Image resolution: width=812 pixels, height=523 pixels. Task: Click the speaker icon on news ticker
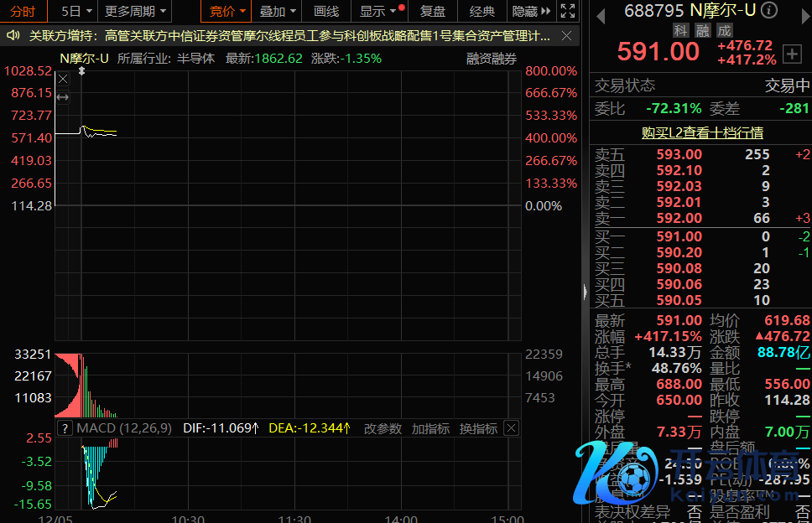coord(13,36)
